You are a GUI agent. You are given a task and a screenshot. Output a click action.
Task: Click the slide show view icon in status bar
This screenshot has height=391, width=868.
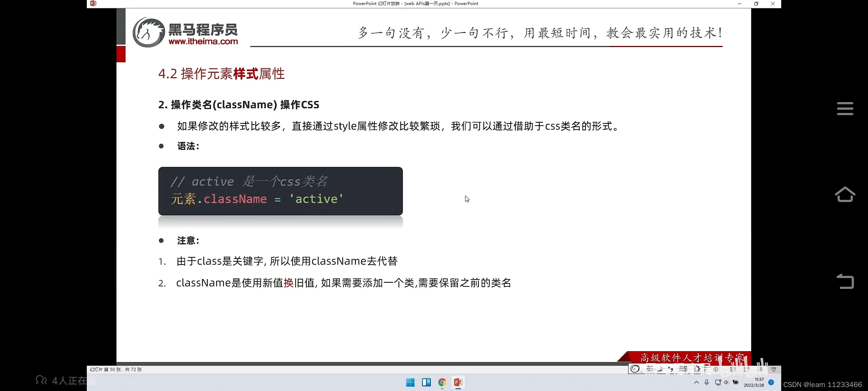[x=774, y=370]
